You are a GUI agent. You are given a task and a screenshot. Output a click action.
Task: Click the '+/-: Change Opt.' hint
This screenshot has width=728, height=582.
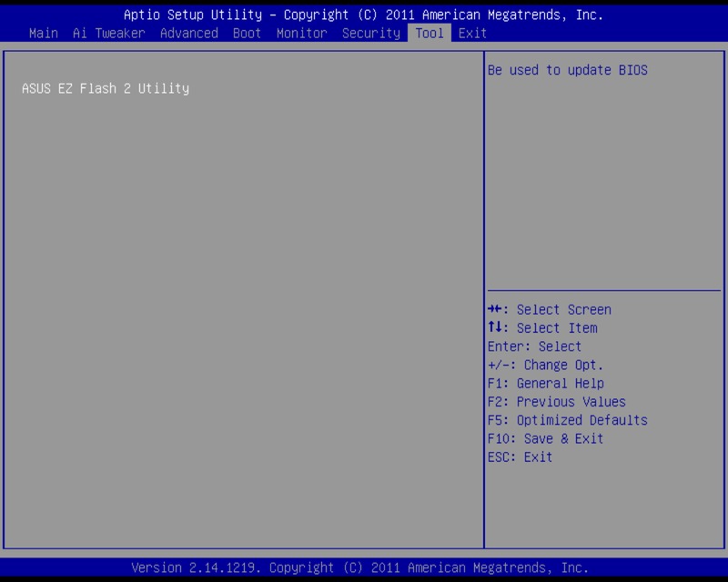(545, 365)
